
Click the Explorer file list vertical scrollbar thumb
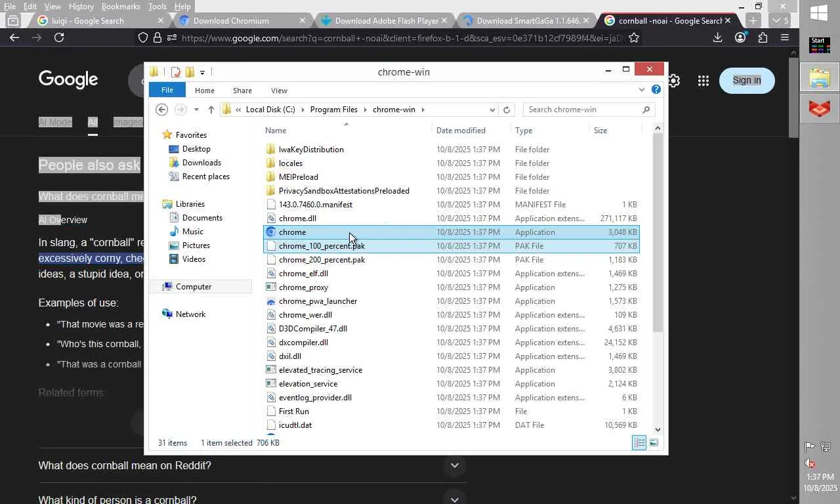(658, 233)
